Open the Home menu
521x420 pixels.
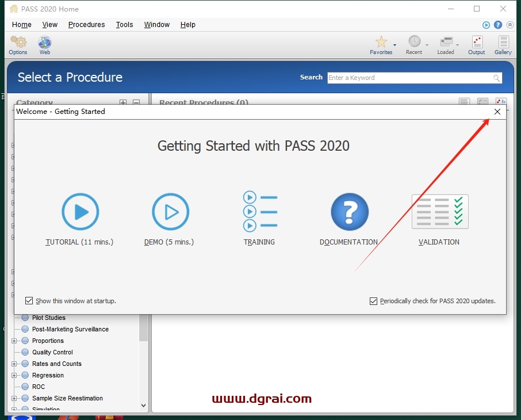(x=22, y=25)
